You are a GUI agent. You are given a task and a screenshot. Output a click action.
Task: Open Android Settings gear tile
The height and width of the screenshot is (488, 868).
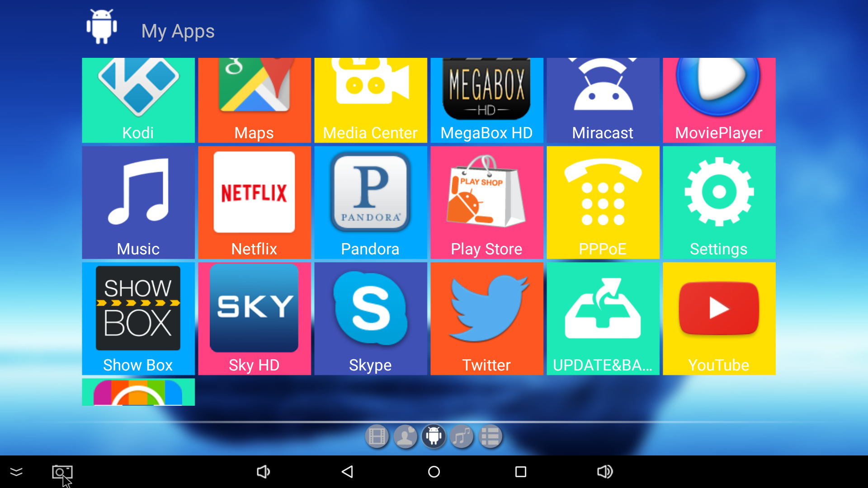click(719, 202)
